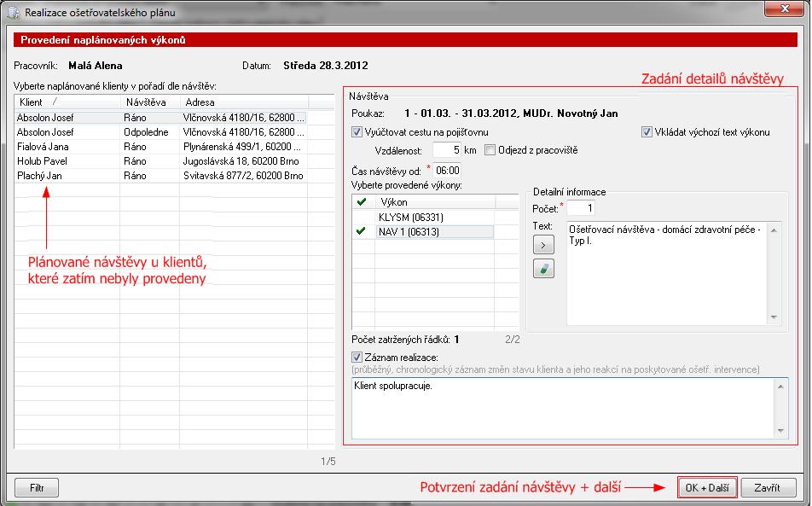Click the Výkon column header

click(x=435, y=202)
